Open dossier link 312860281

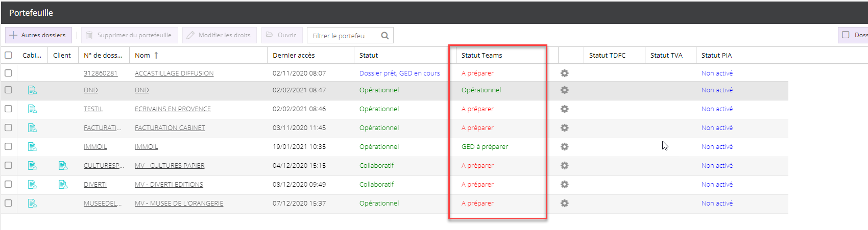(101, 73)
